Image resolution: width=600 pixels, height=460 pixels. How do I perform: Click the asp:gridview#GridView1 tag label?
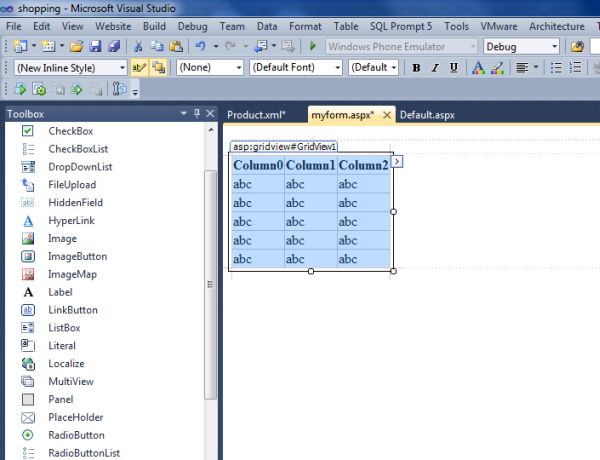pyautogui.click(x=284, y=147)
